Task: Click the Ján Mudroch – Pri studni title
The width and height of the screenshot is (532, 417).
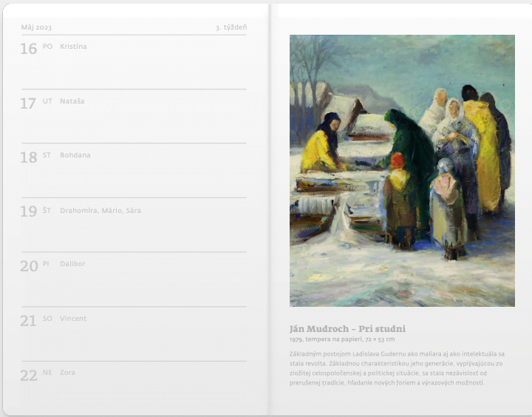Action: pos(347,329)
